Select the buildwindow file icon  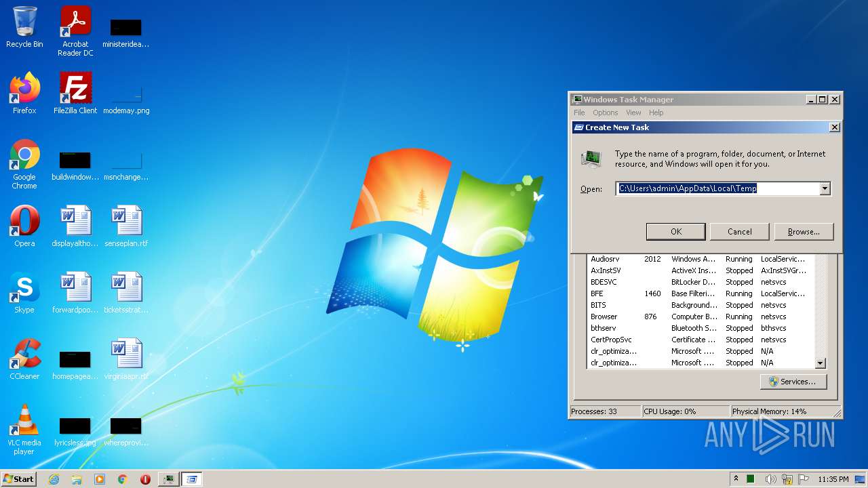75,164
